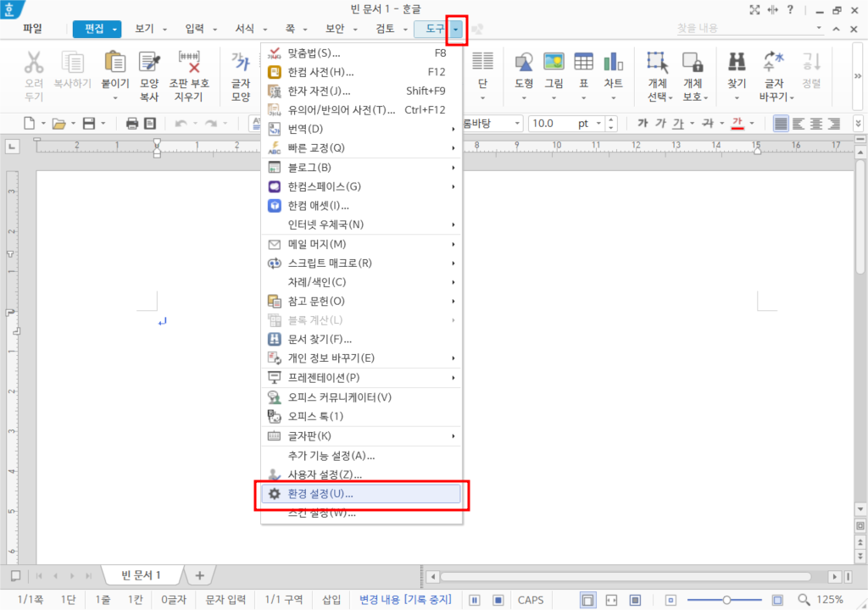Toggle insert mode (삽입) in status bar
The width and height of the screenshot is (868, 610).
(x=331, y=600)
